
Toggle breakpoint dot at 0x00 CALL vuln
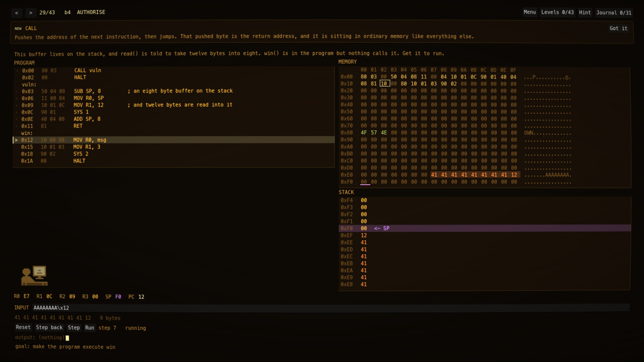tap(17, 71)
